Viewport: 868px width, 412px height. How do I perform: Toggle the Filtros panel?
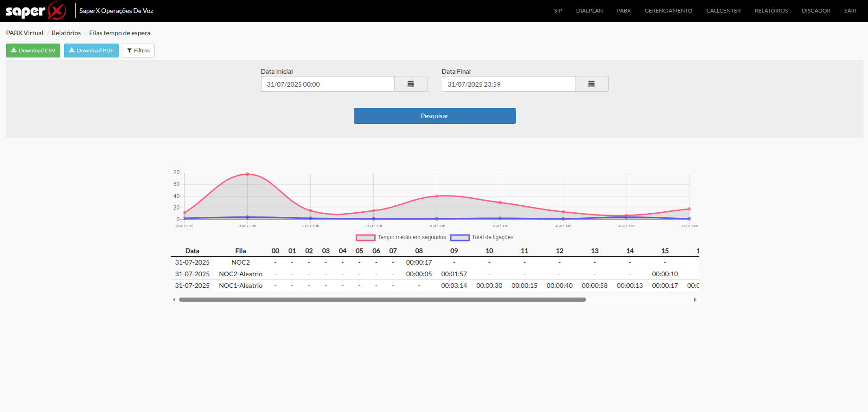point(138,51)
